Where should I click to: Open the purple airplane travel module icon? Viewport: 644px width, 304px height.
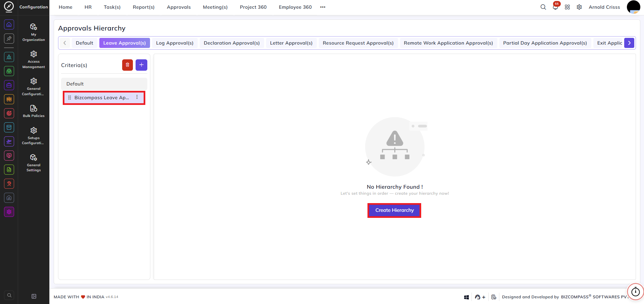tap(9, 141)
